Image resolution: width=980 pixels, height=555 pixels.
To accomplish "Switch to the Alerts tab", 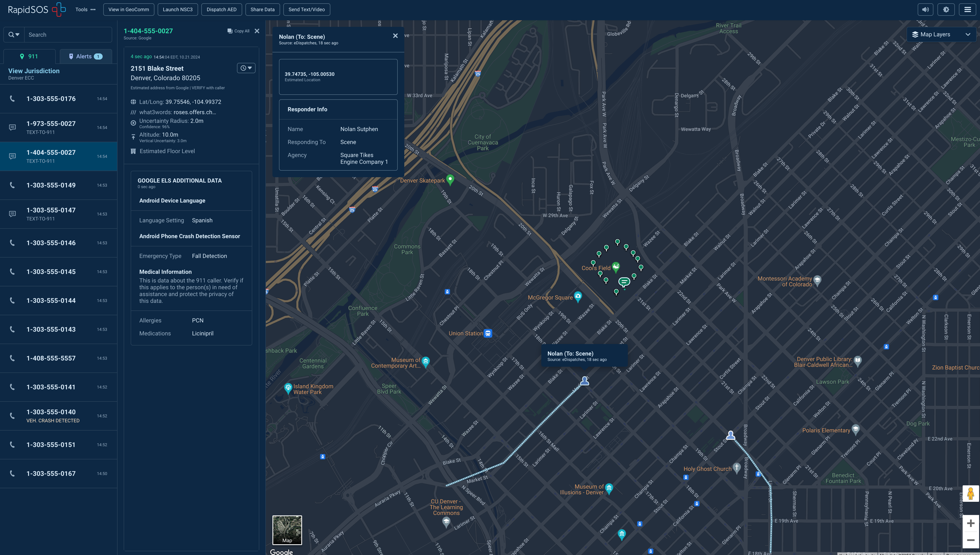I will [x=86, y=57].
